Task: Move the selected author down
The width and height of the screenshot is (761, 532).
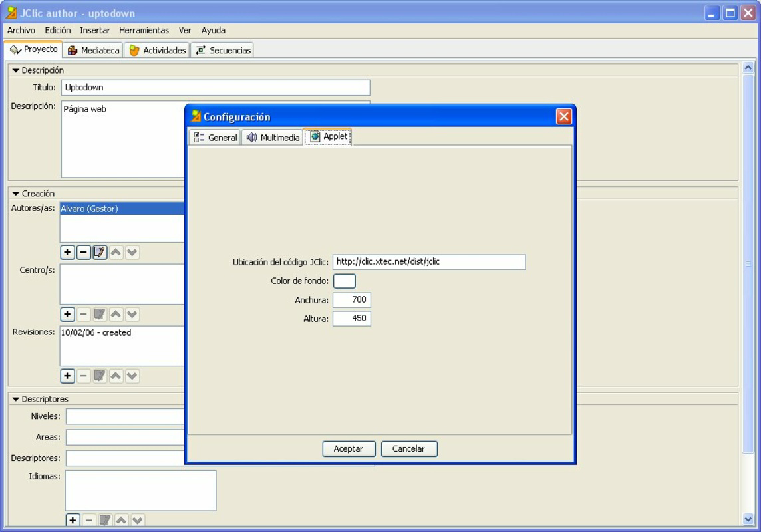Action: click(x=132, y=252)
